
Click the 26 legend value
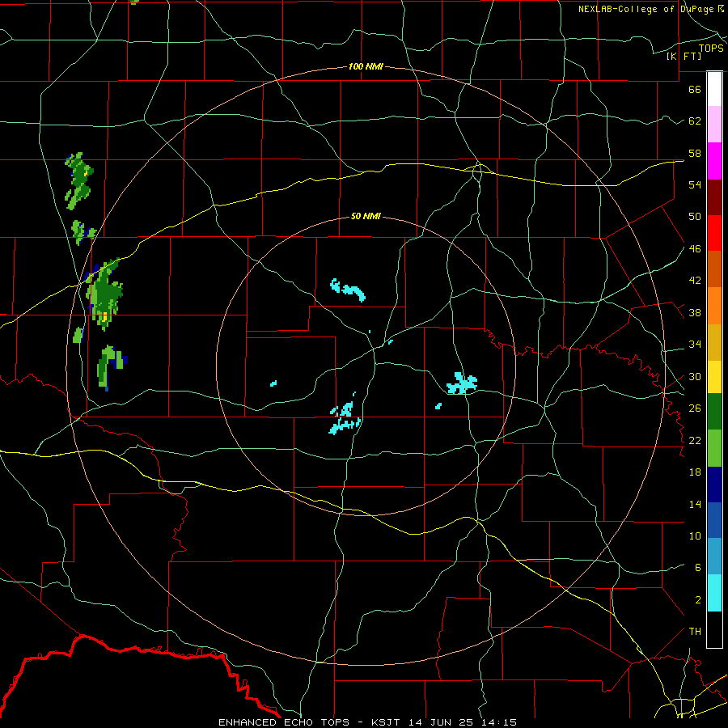[695, 408]
